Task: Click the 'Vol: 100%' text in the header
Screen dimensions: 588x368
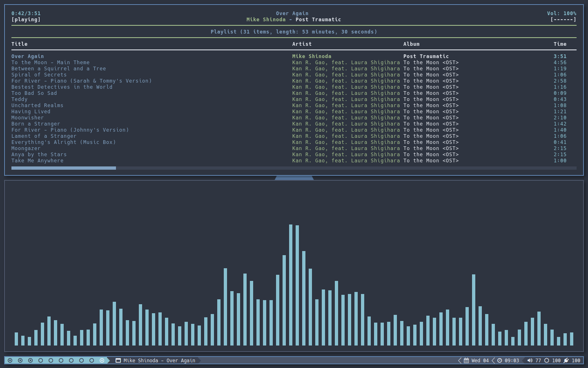Action: pyautogui.click(x=562, y=13)
